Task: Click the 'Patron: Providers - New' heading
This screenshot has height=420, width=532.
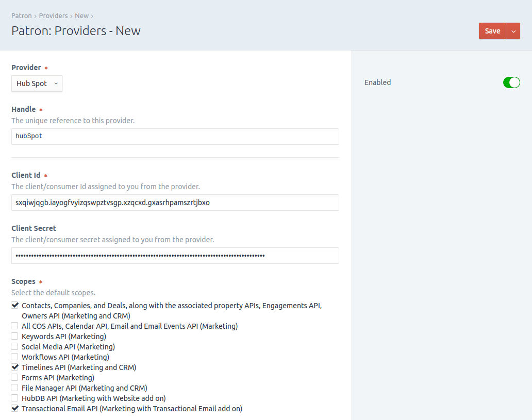Action: pos(76,31)
